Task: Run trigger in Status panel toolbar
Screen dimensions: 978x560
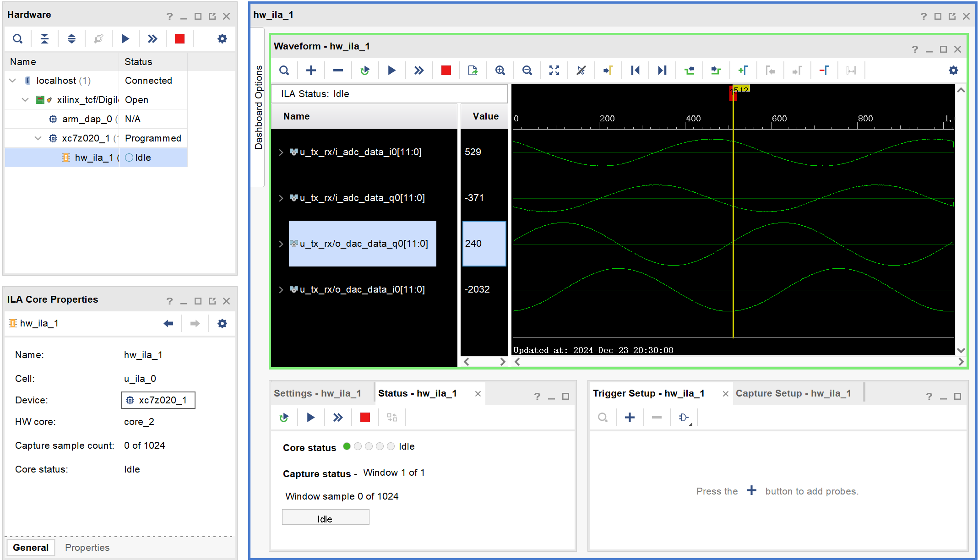Action: (x=310, y=418)
